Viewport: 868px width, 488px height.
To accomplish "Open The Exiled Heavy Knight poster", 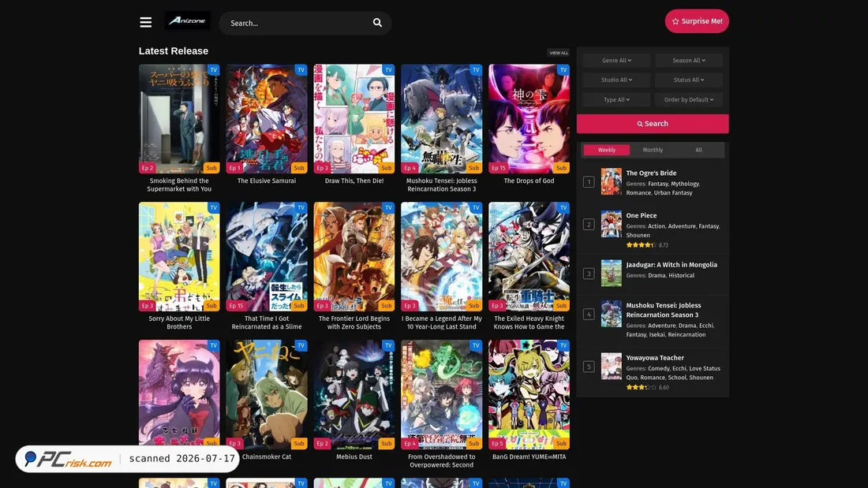I will [x=529, y=257].
